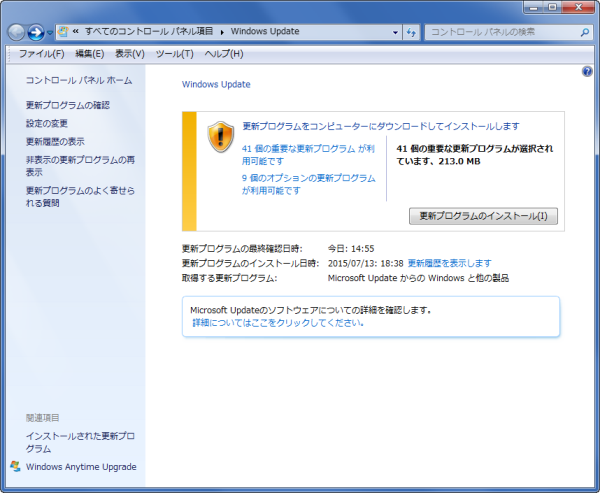Refresh the page with the refresh button
Screen dimensions: 600x493
411,32
